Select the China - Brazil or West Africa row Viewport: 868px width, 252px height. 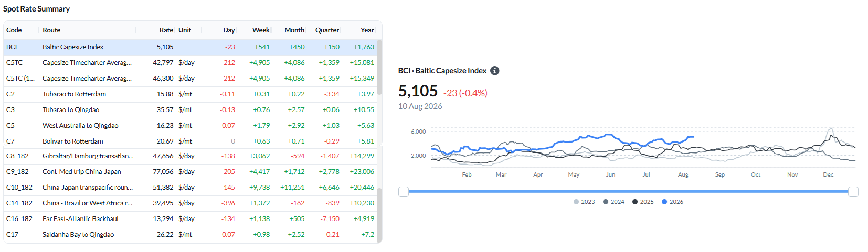coord(190,203)
